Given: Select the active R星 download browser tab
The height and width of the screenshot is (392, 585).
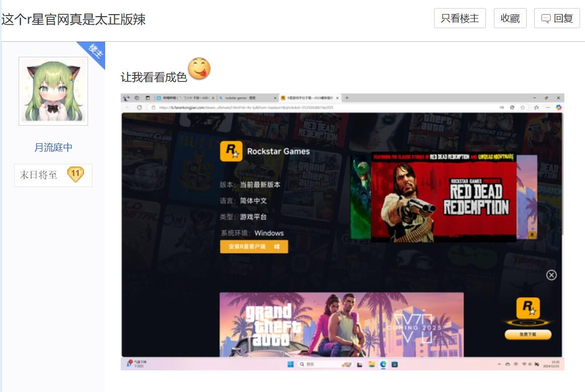Looking at the screenshot, I should pos(310,98).
